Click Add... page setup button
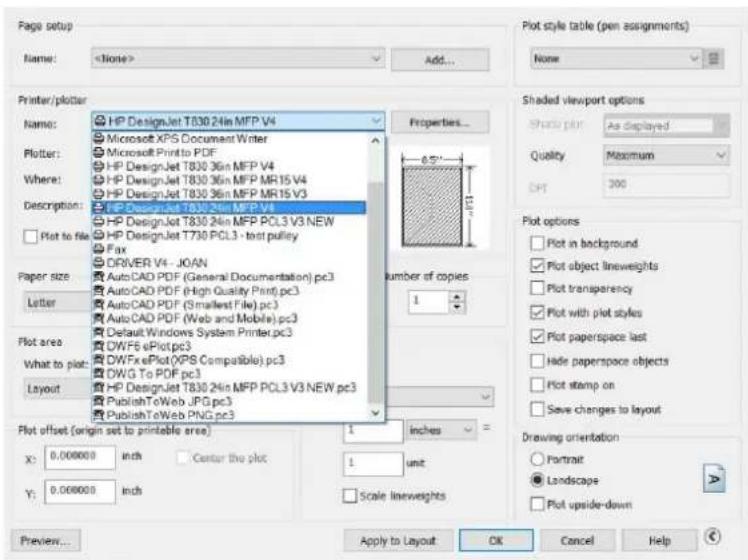The height and width of the screenshot is (560, 748). (440, 60)
